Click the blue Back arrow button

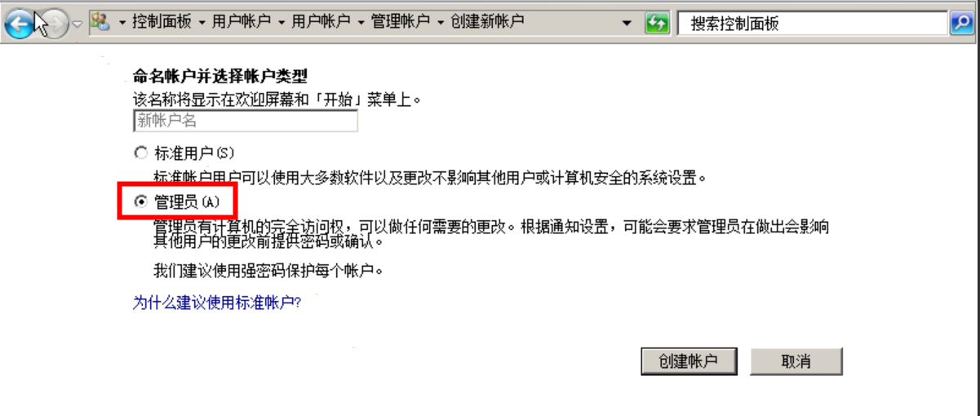coord(20,23)
